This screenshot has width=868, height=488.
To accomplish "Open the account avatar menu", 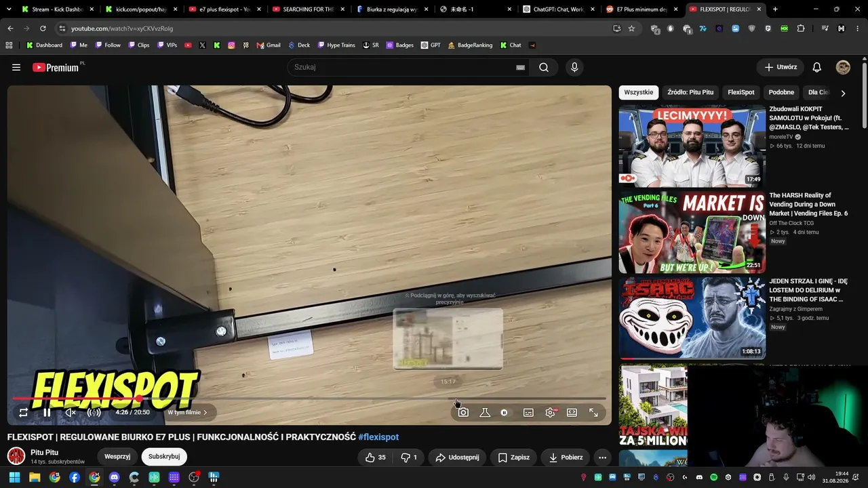I will coord(843,67).
